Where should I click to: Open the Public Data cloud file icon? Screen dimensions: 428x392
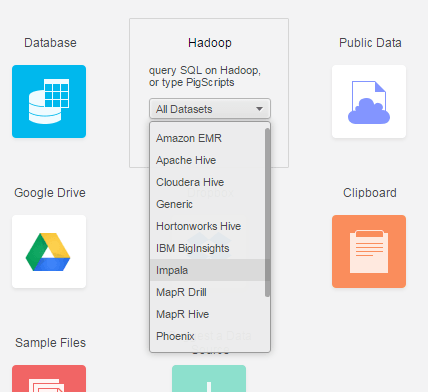[x=369, y=101]
